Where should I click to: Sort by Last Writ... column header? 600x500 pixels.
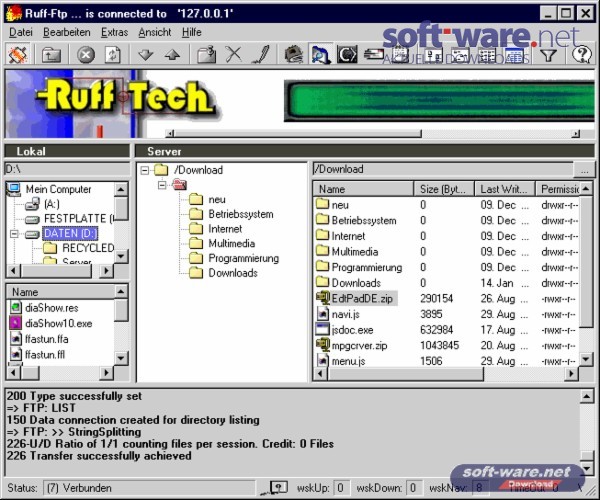505,189
